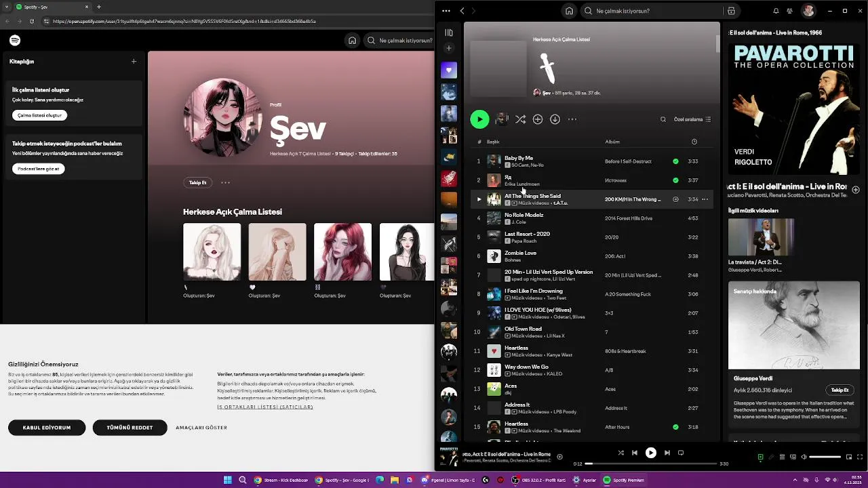Open circled plus beside the Now Playing track title

coord(856,190)
